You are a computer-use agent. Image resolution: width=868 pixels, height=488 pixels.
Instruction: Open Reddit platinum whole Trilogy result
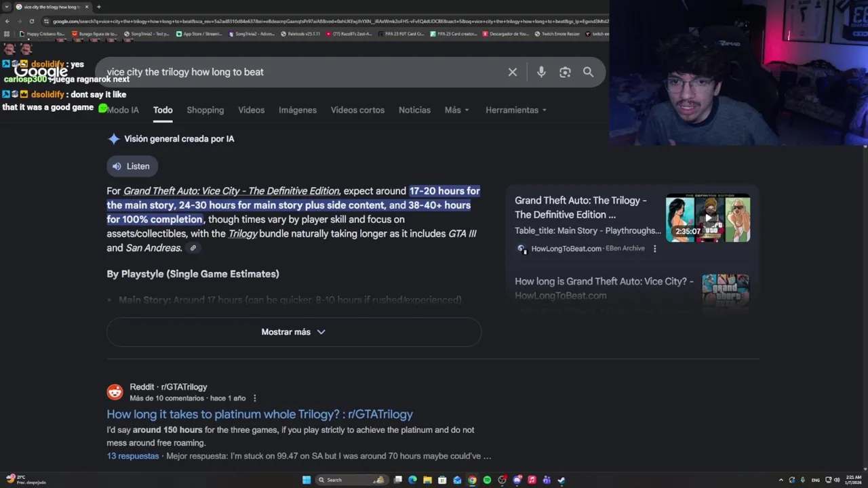coord(260,414)
